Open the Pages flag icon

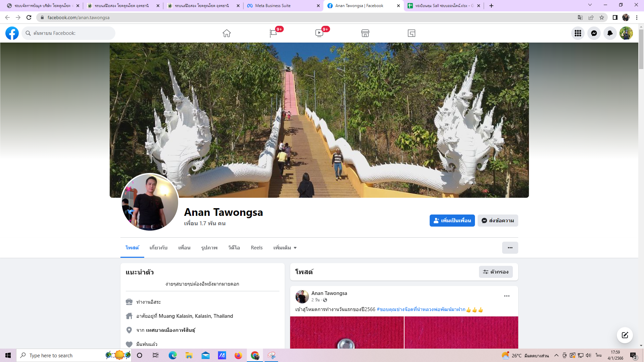pos(273,33)
